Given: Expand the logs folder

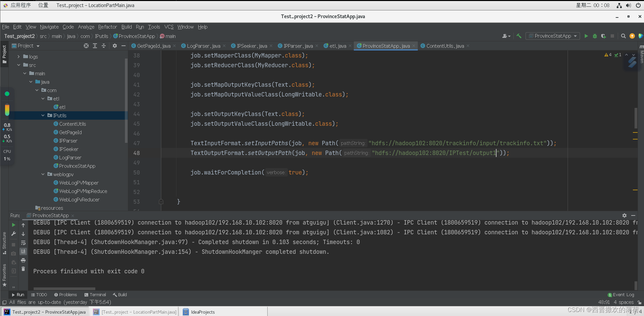Looking at the screenshot, I should tap(19, 57).
